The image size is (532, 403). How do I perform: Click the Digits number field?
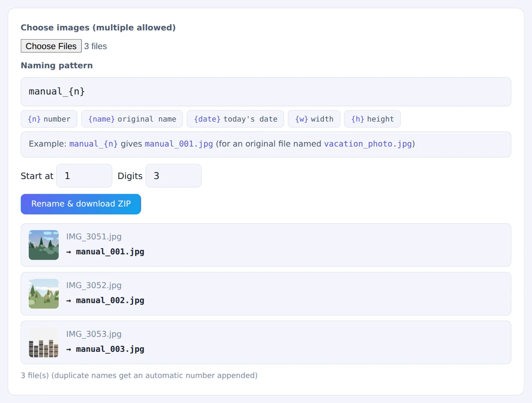point(174,176)
